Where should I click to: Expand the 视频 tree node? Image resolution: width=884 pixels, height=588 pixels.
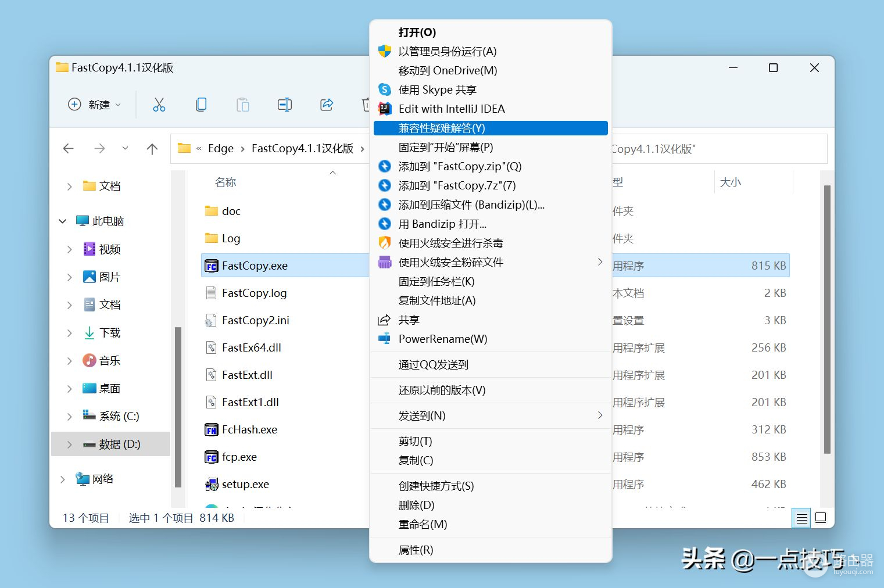70,249
